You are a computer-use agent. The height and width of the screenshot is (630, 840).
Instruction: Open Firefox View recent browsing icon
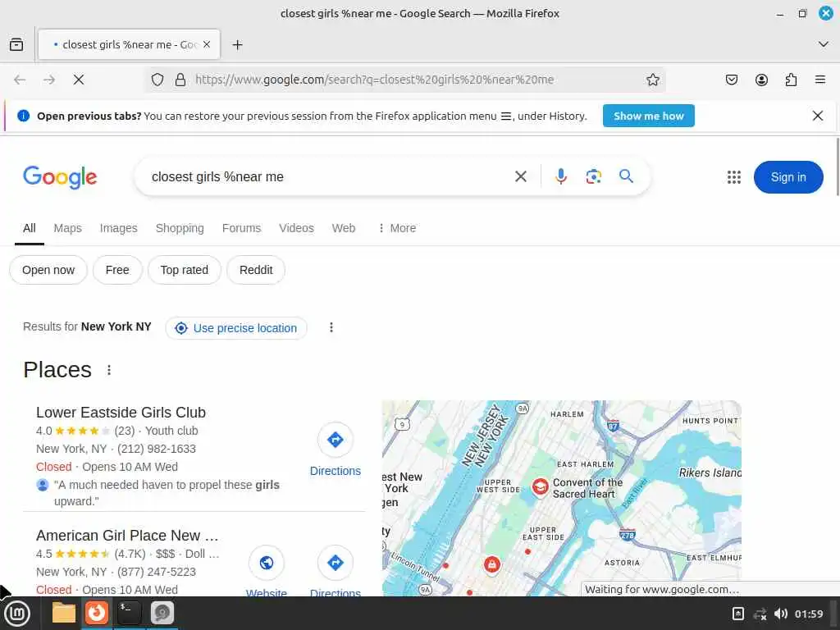pyautogui.click(x=16, y=44)
